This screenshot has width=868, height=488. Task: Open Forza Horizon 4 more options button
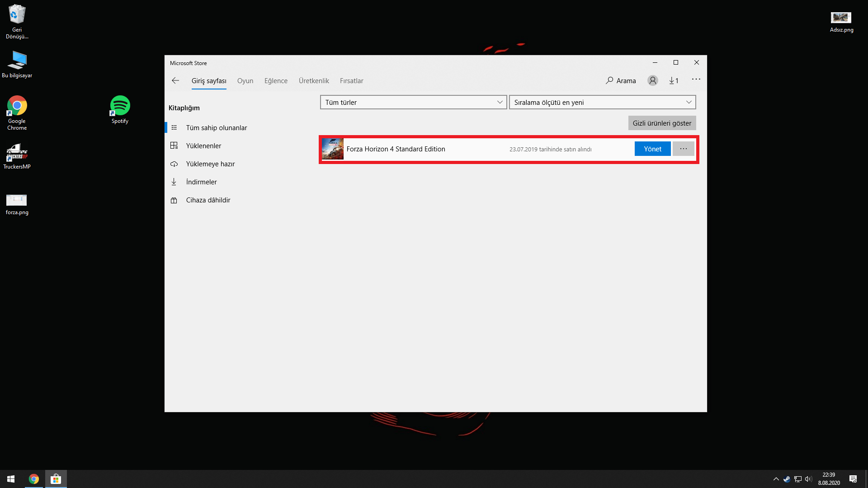coord(683,149)
